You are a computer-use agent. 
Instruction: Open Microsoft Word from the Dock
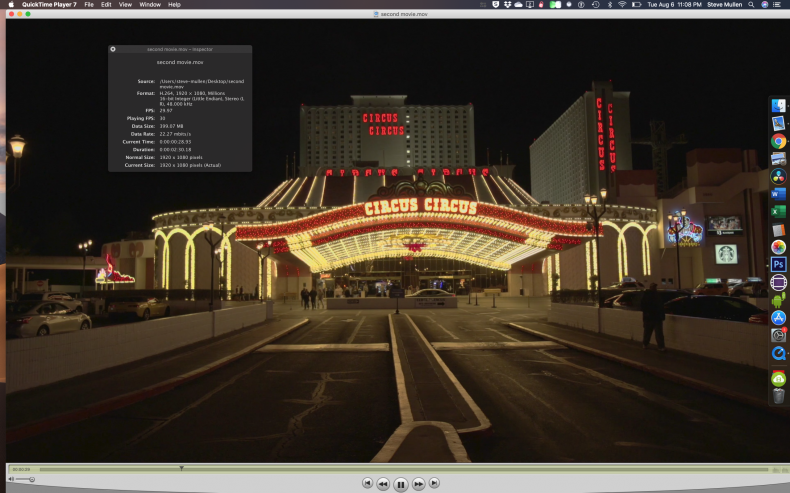(x=778, y=194)
